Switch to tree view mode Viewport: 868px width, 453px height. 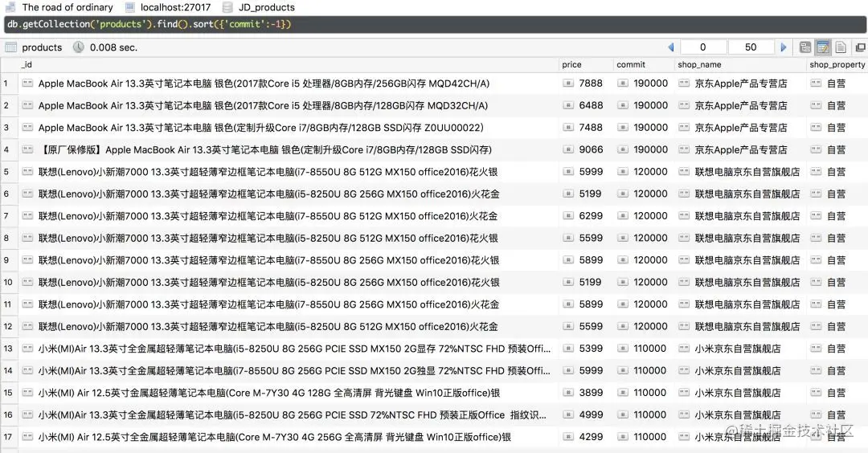pos(805,47)
